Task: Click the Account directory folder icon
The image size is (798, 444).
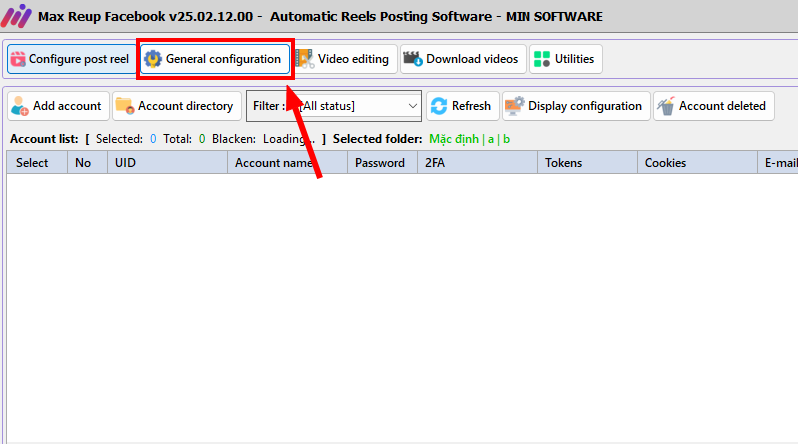Action: point(125,106)
